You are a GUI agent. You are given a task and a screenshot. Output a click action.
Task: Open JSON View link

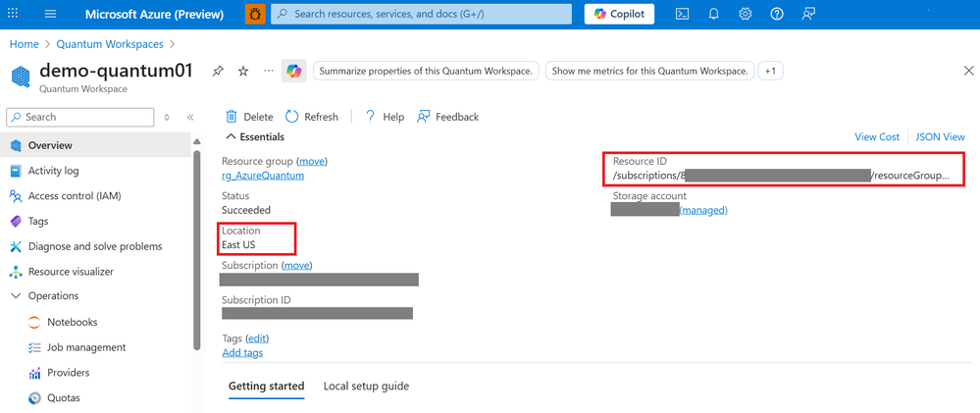pyautogui.click(x=940, y=136)
